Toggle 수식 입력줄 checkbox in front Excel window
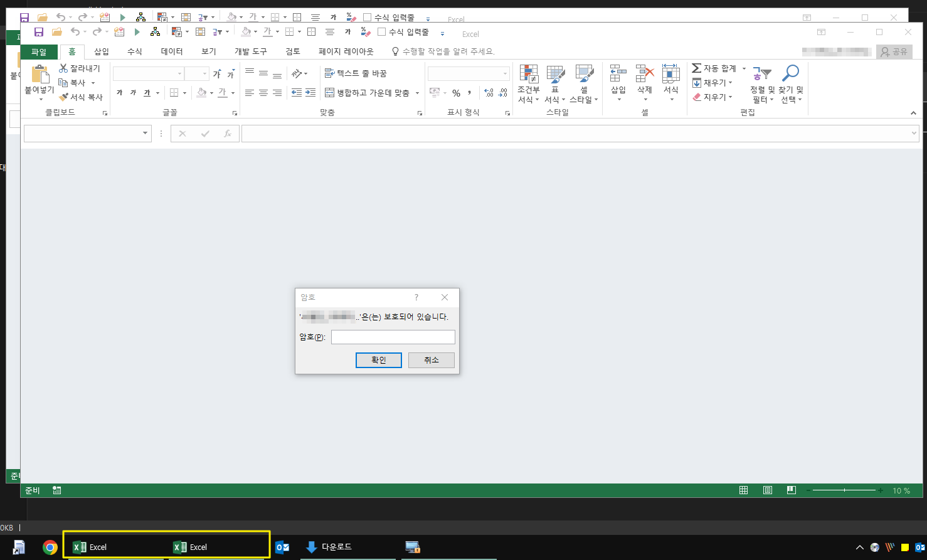 (x=381, y=32)
